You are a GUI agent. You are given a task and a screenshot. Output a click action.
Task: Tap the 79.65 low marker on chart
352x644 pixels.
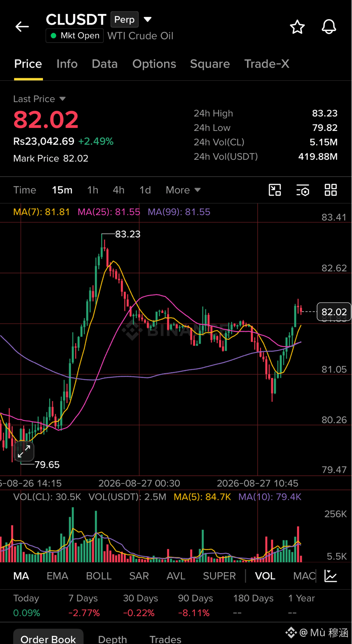(x=47, y=465)
